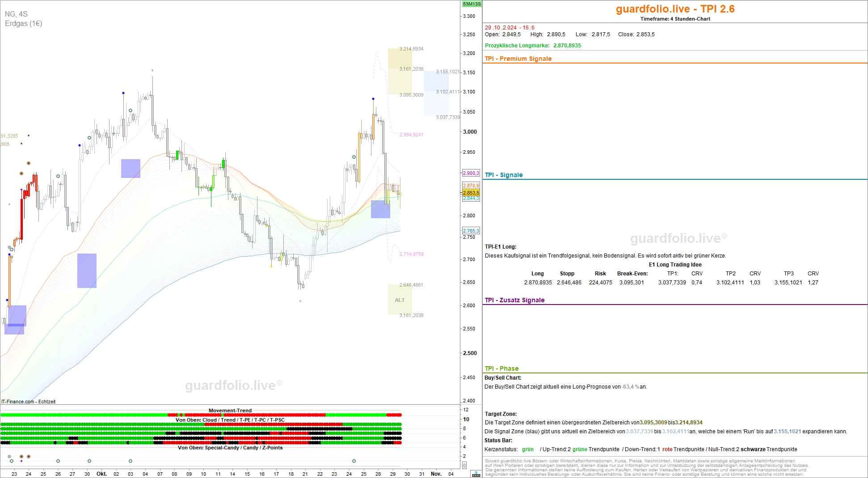Select the CRV value 1,27
Viewport: 868px width, 478px height.
813,283
